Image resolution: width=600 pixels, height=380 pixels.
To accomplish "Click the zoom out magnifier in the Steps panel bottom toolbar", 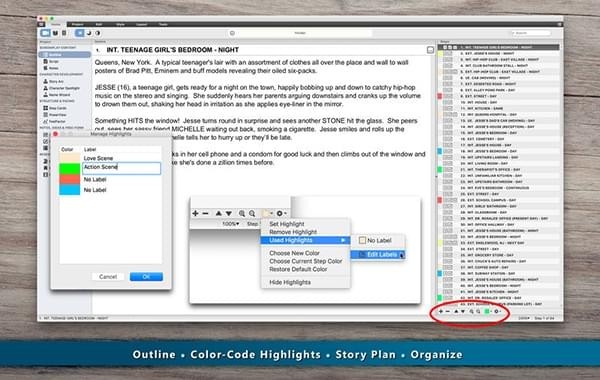I will coord(478,312).
